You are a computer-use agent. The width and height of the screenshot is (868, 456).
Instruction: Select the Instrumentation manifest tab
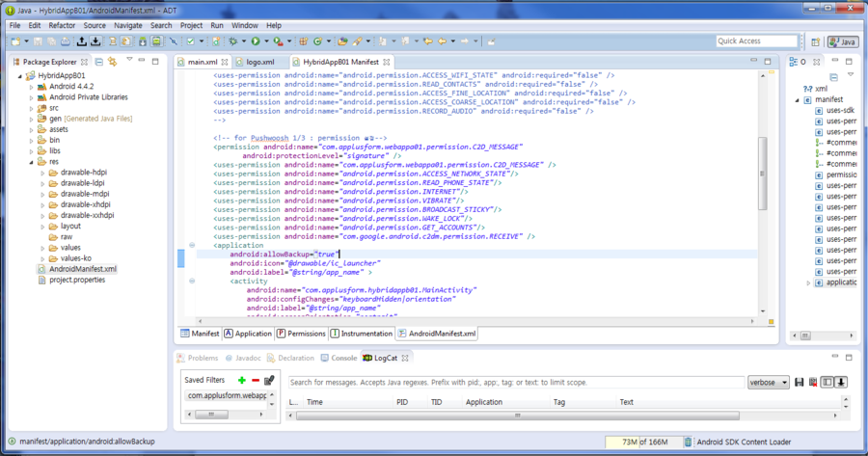[361, 334]
